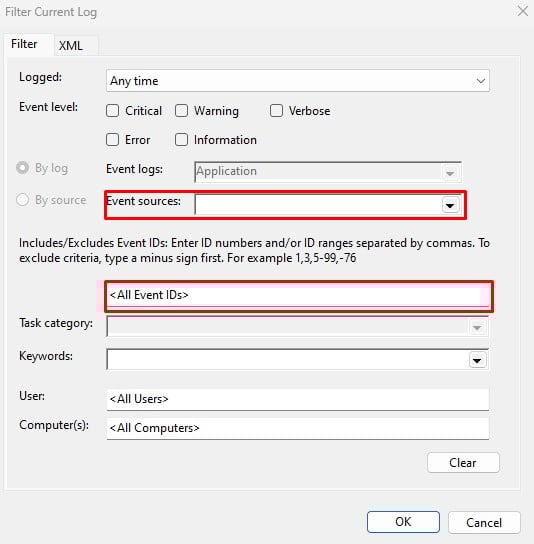Toggle the Error event level checkbox
This screenshot has width=534, height=544.
[112, 140]
